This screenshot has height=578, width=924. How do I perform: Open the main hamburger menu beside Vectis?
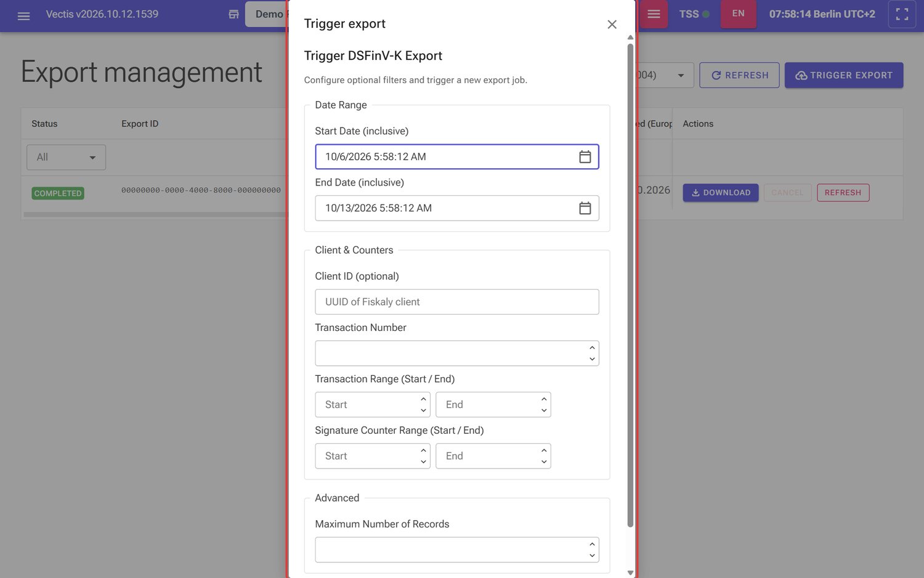[x=23, y=16]
